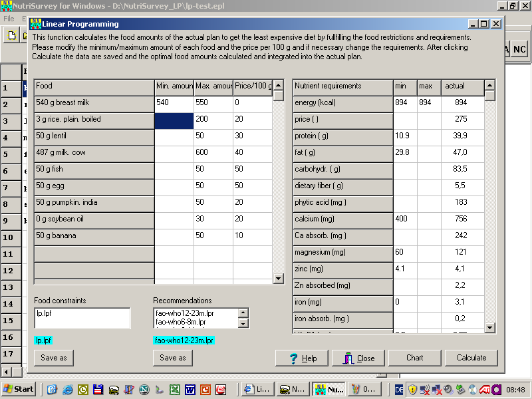Click the NC toolbar button
This screenshot has width=532, height=399.
519,50
